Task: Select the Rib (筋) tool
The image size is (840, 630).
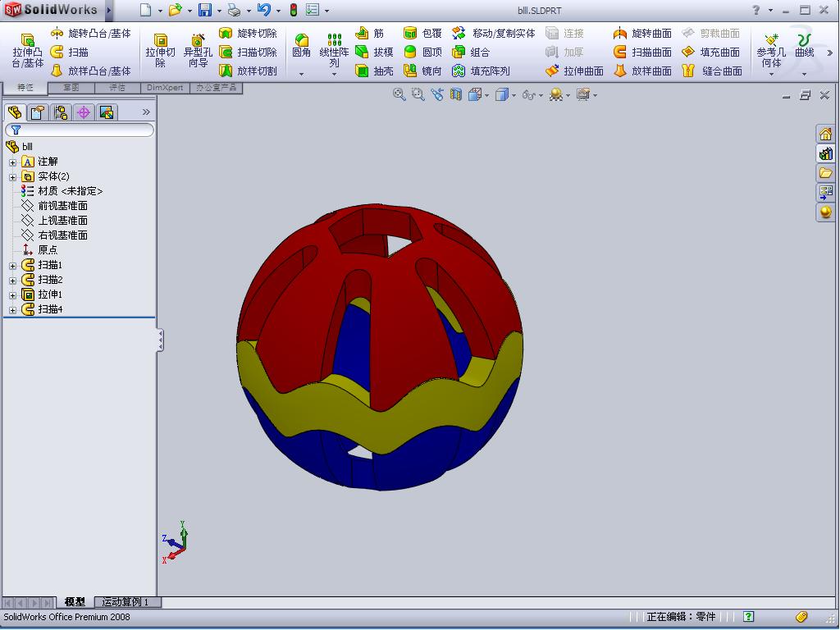Action: [x=370, y=33]
